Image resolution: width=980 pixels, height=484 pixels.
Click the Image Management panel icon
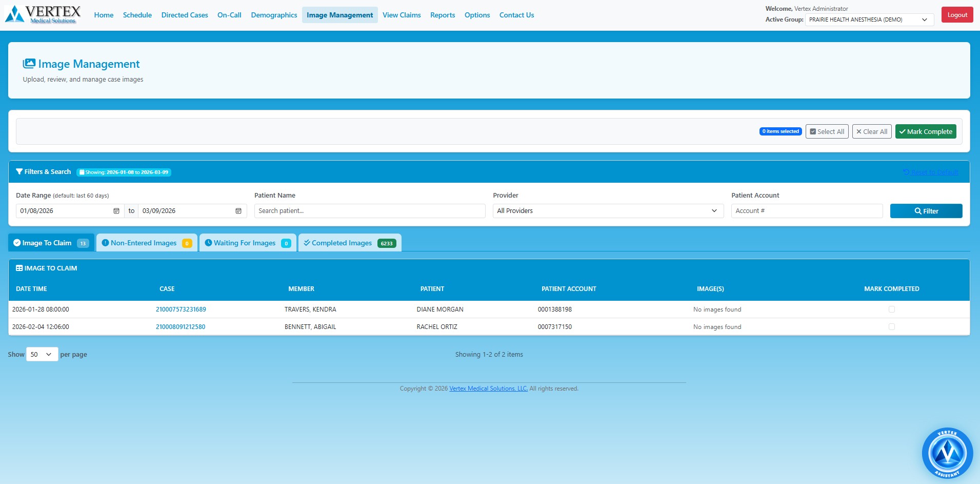(30, 63)
